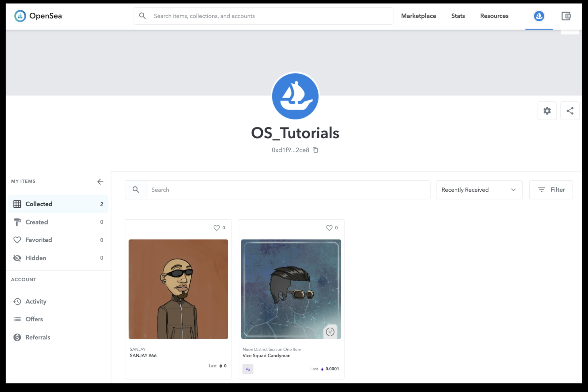Click the settings gear icon
588x392 pixels.
pos(547,111)
